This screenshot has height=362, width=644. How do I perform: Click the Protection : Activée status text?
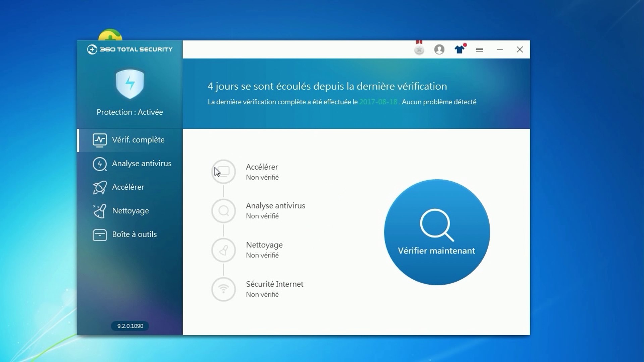coord(130,112)
